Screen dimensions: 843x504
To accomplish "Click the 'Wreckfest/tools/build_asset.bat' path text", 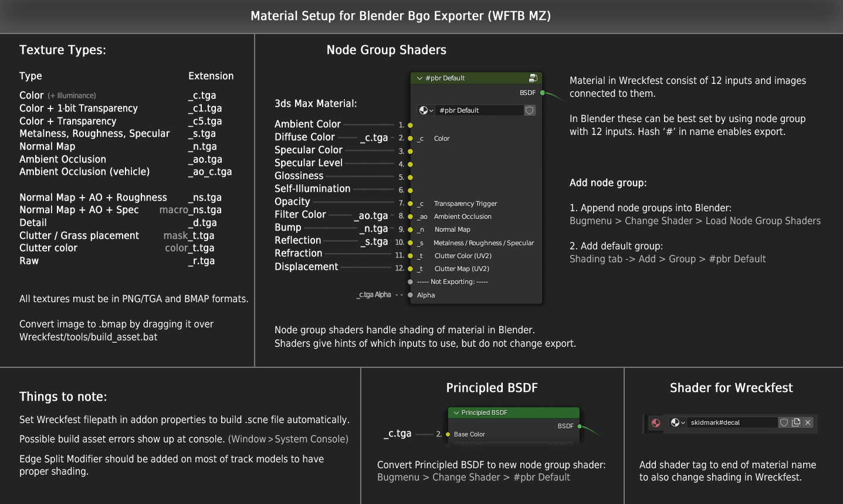I will tap(89, 337).
